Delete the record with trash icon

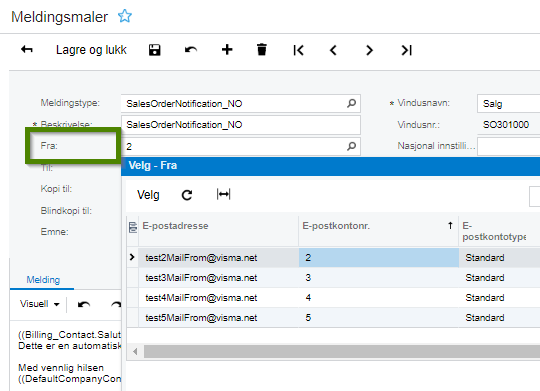(262, 50)
